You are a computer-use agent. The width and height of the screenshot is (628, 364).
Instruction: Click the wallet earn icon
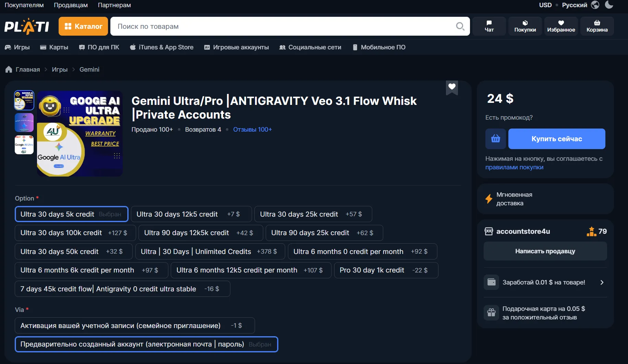click(x=491, y=282)
